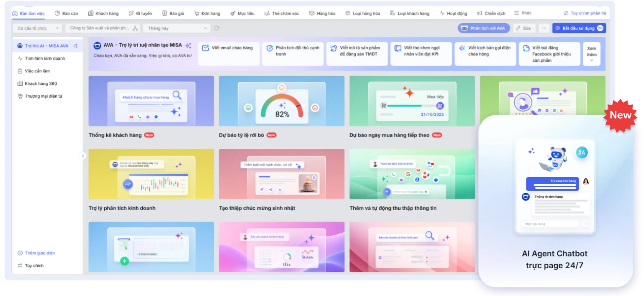Open Thương mại điện tử sidebar item
Image resolution: width=644 pixels, height=296 pixels.
43,96
